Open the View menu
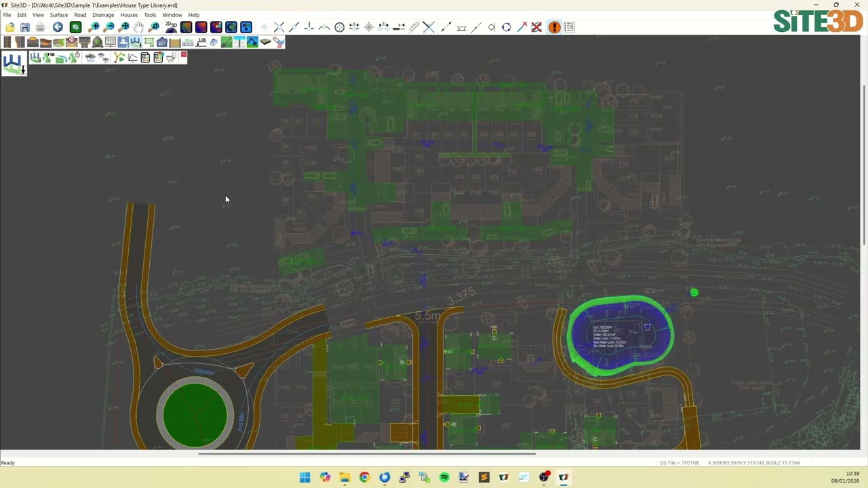 [x=38, y=15]
